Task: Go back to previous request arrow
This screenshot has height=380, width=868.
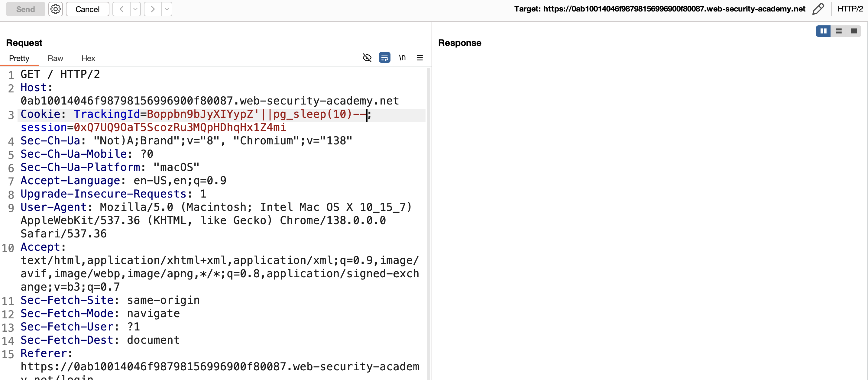Action: 121,9
